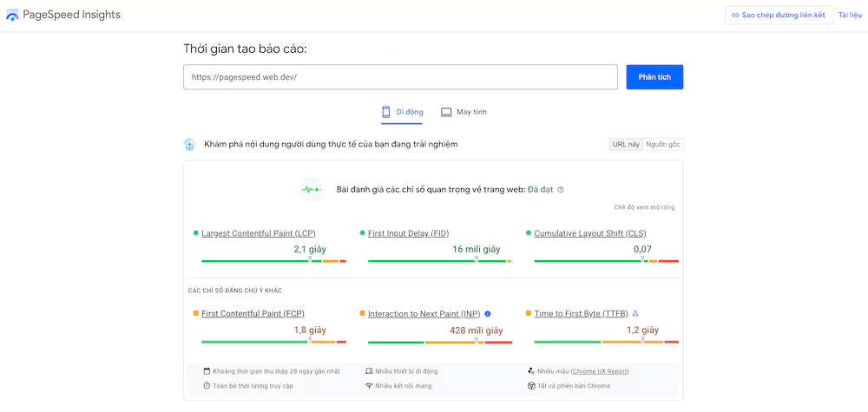Open the Di động tab
This screenshot has width=868, height=412.
[x=402, y=112]
